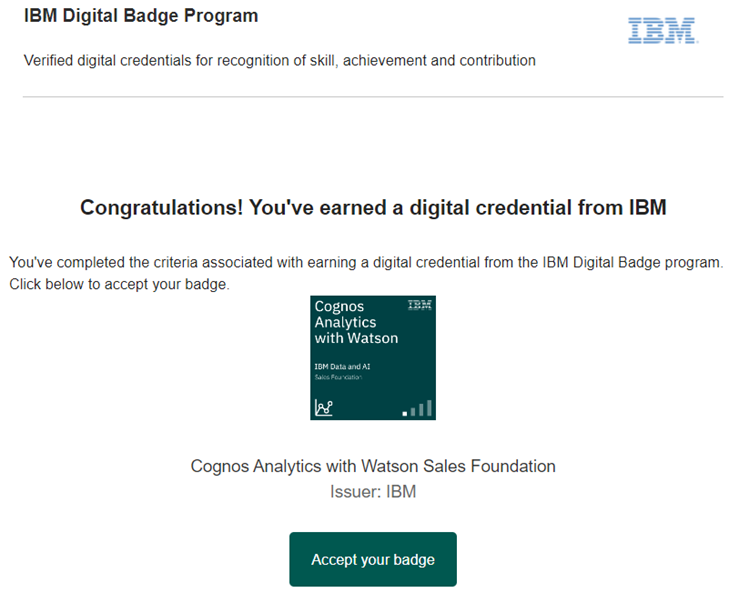Click the Issuer: IBM text
The width and height of the screenshot is (739, 593).
tap(373, 492)
